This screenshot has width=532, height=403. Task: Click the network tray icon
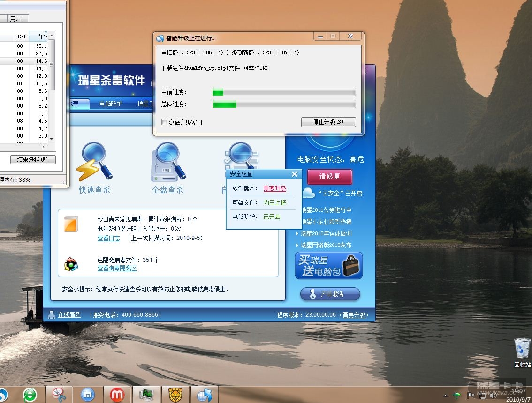(x=482, y=395)
